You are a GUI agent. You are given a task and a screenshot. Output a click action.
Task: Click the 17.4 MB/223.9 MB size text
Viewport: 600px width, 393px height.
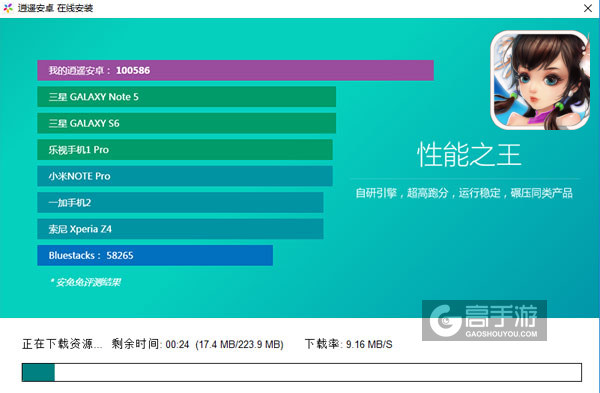240,345
